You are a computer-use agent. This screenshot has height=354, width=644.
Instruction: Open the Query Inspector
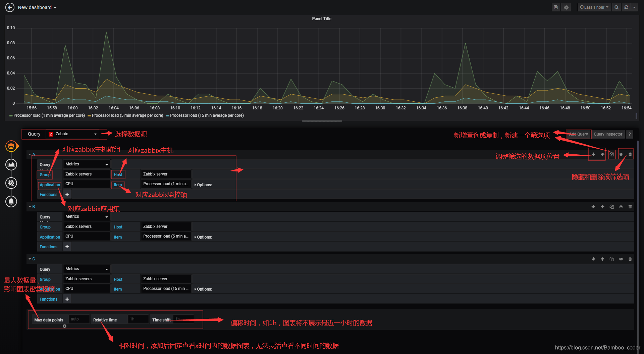pyautogui.click(x=608, y=134)
